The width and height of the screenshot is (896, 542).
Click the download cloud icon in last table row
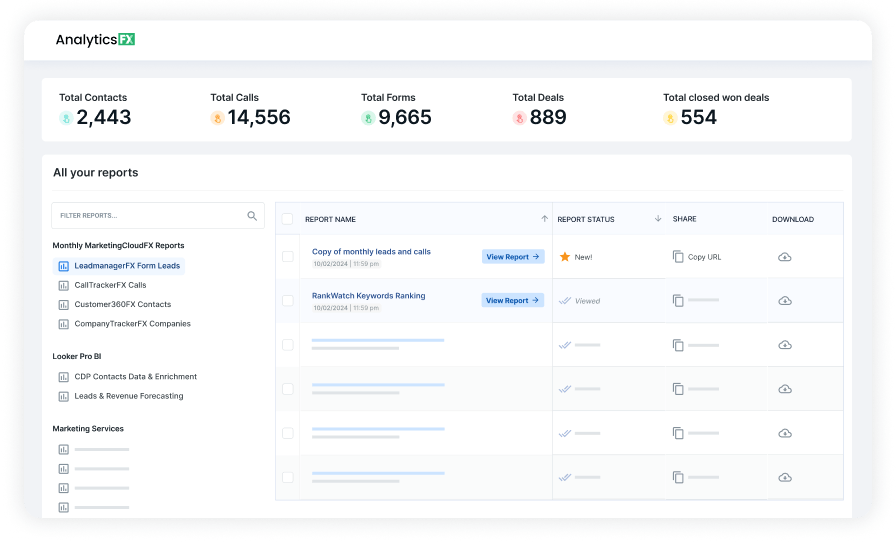(x=785, y=477)
